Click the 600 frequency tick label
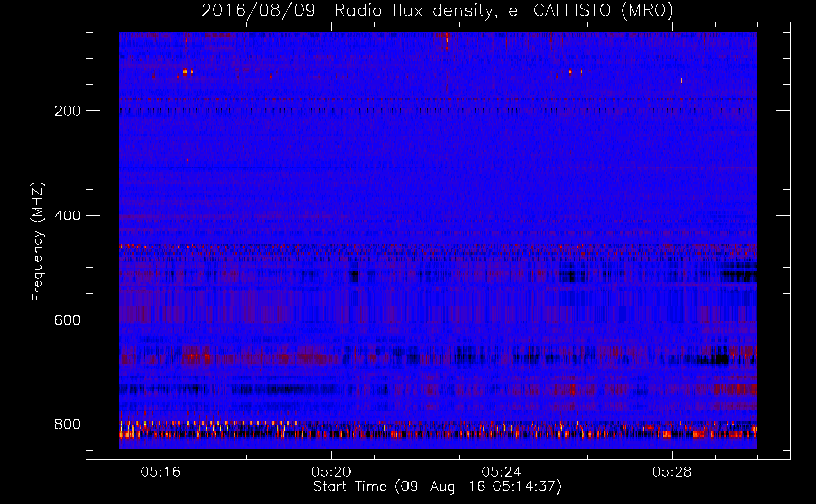 [x=67, y=320]
